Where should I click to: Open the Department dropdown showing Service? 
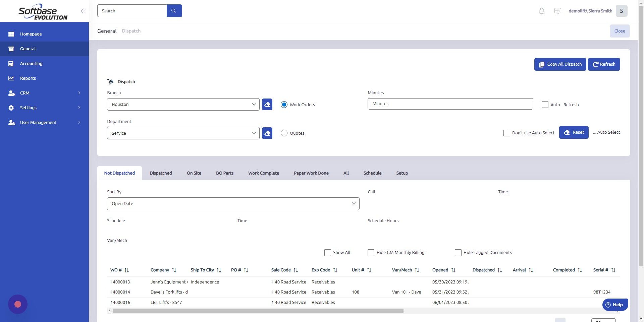(x=183, y=133)
